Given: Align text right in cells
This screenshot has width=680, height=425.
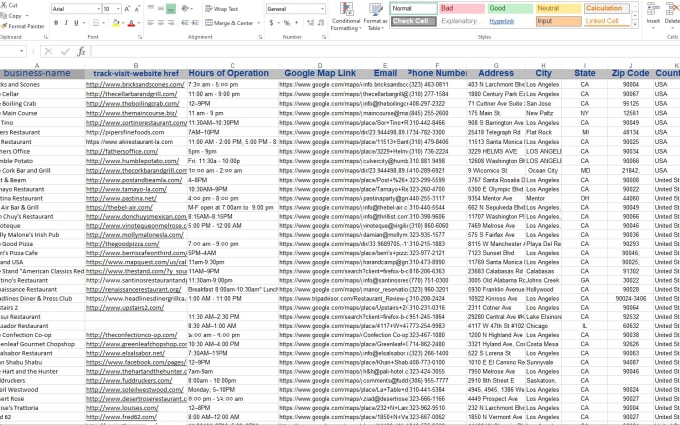Looking at the screenshot, I should [x=171, y=23].
